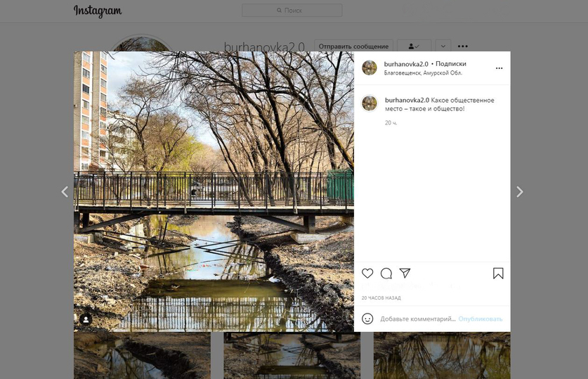Viewport: 588px width, 379px height.
Task: Click Отправить сообщение button
Action: coord(353,46)
